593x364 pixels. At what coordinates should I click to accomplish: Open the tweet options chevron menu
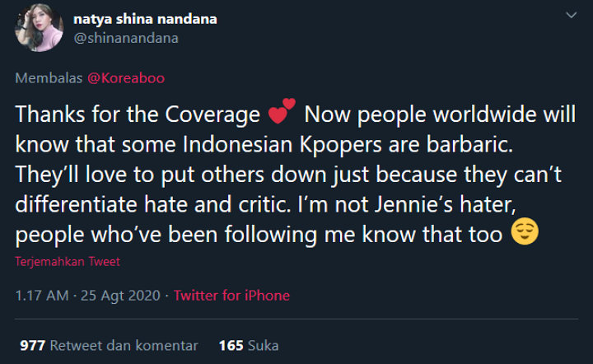569,16
